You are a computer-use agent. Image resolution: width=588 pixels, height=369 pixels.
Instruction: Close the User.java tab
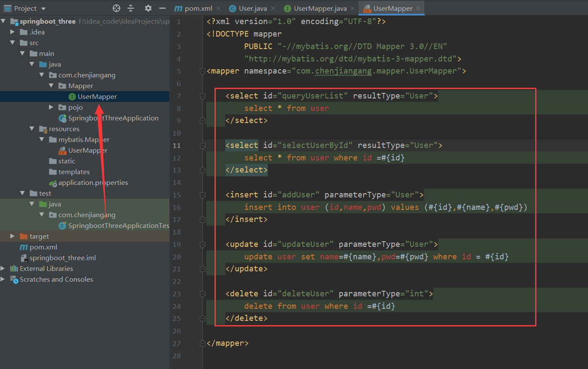pyautogui.click(x=273, y=8)
